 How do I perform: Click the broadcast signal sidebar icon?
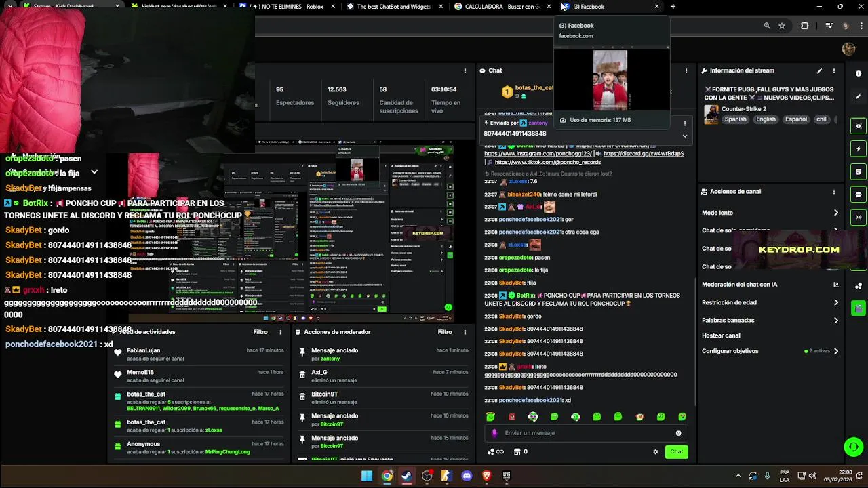pyautogui.click(x=859, y=218)
